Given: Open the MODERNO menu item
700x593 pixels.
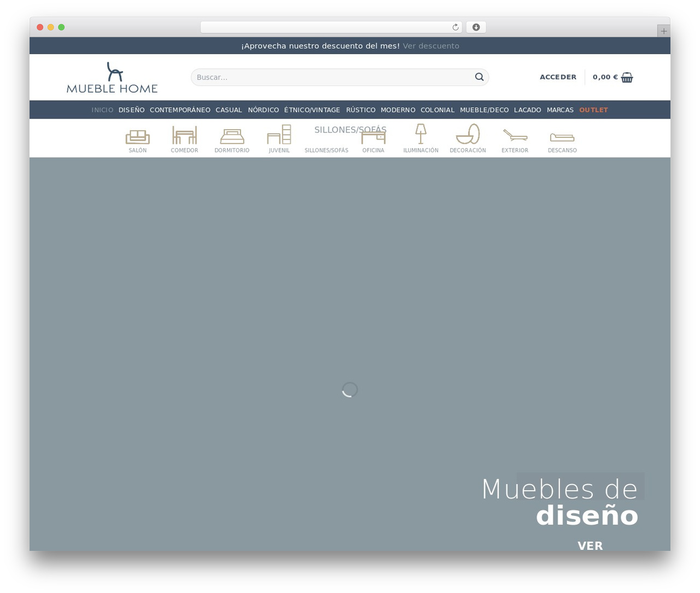Looking at the screenshot, I should tap(398, 110).
